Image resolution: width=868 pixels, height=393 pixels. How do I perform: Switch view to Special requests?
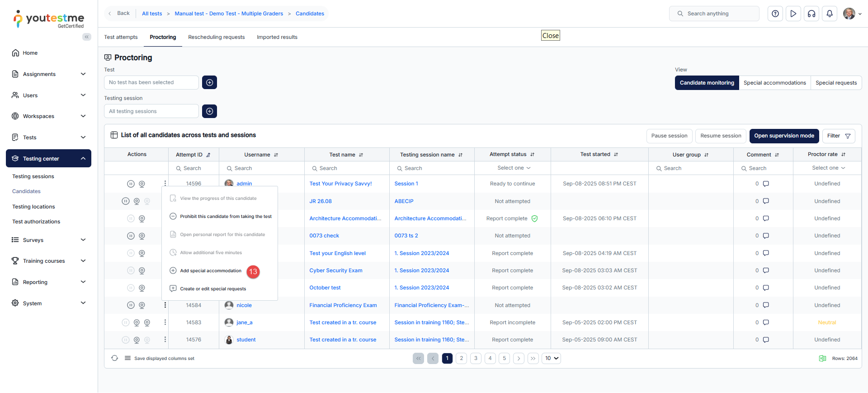pos(836,83)
